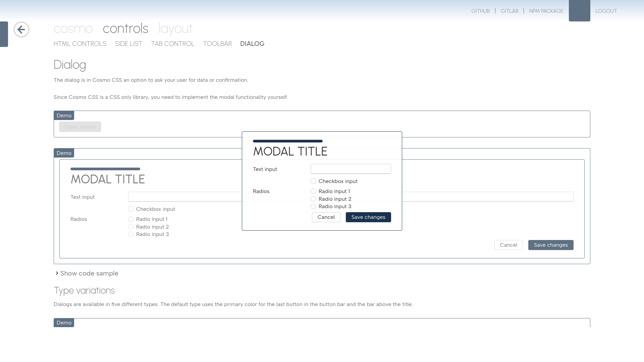
Task: Open the GITHUB link
Action: (x=480, y=11)
